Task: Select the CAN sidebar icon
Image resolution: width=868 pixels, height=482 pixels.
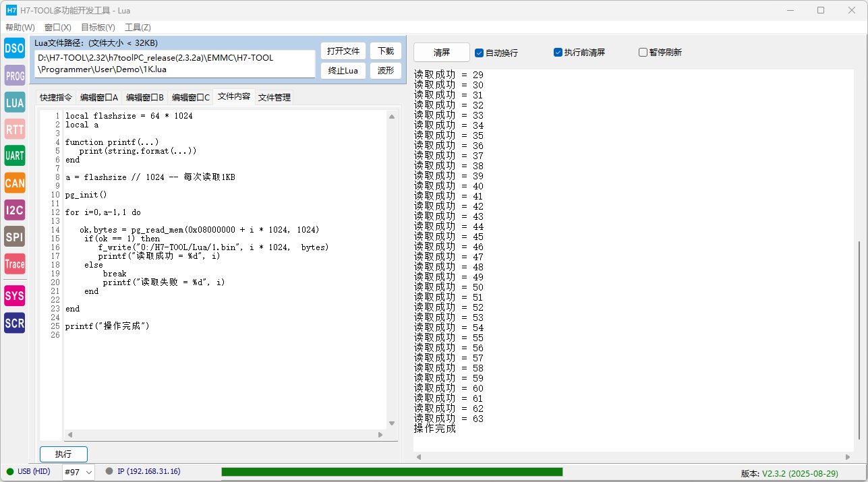Action: (14, 183)
